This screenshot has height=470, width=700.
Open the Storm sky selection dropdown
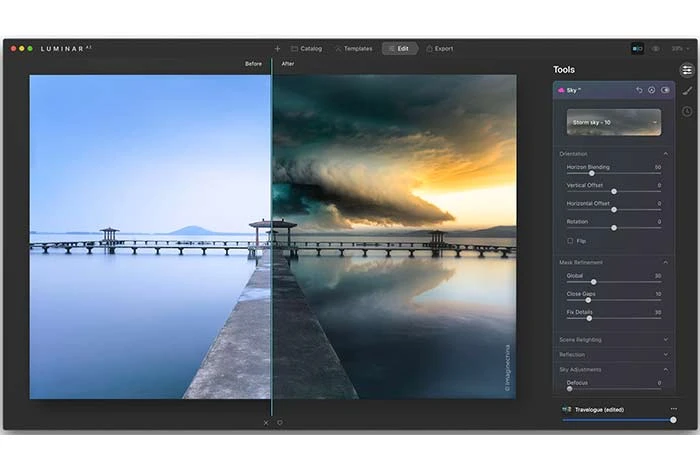(x=614, y=122)
